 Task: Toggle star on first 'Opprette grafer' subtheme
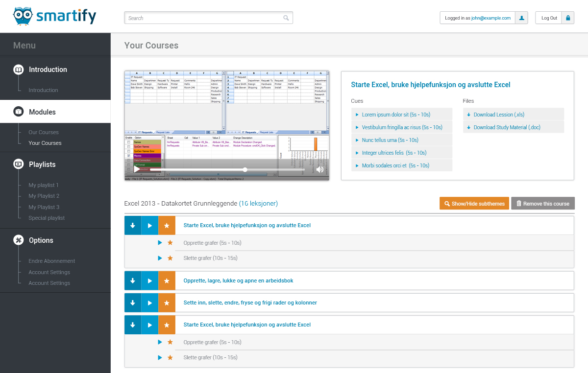point(170,243)
